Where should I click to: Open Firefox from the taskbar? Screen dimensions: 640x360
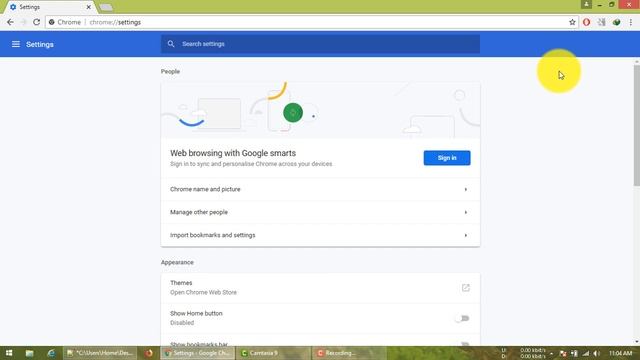point(149,353)
